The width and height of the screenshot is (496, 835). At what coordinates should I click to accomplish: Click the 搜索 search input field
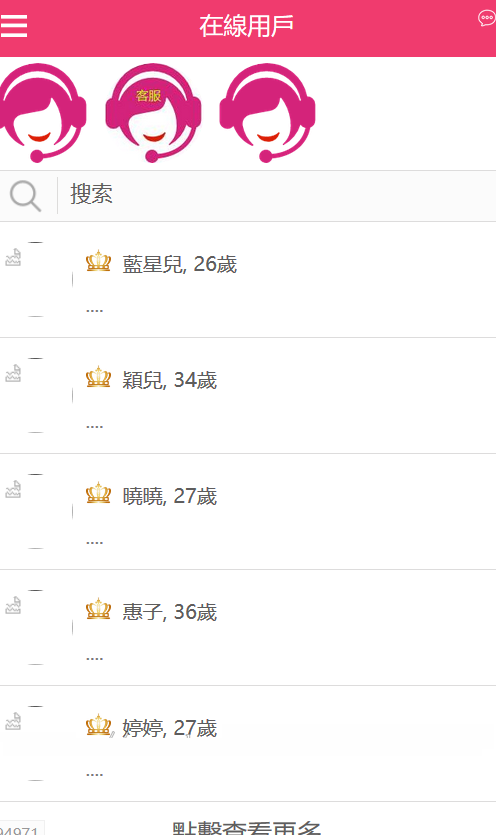pyautogui.click(x=277, y=195)
